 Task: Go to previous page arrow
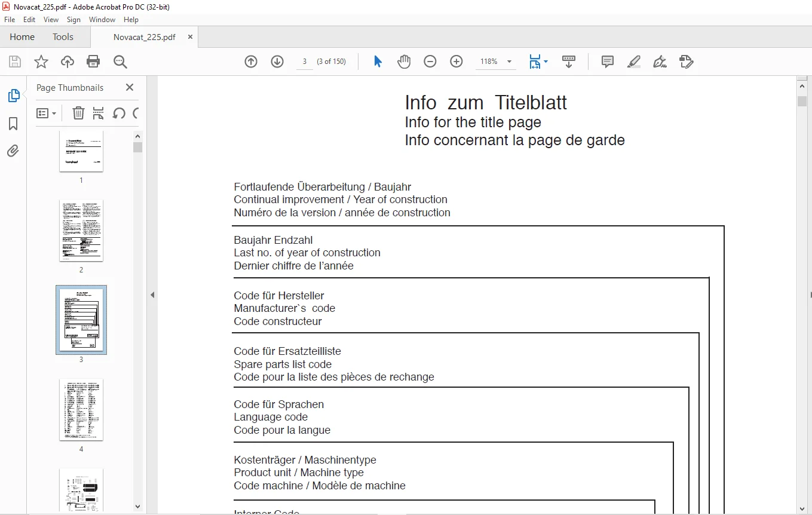click(251, 62)
